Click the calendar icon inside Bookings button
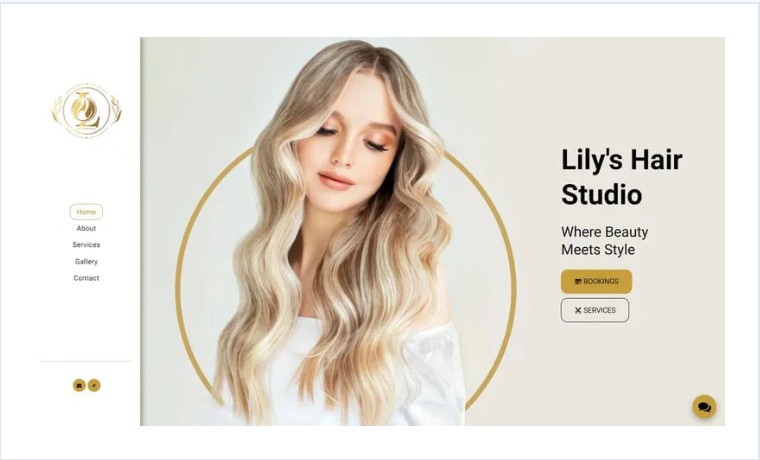Screen dimensions: 760x460 click(578, 281)
